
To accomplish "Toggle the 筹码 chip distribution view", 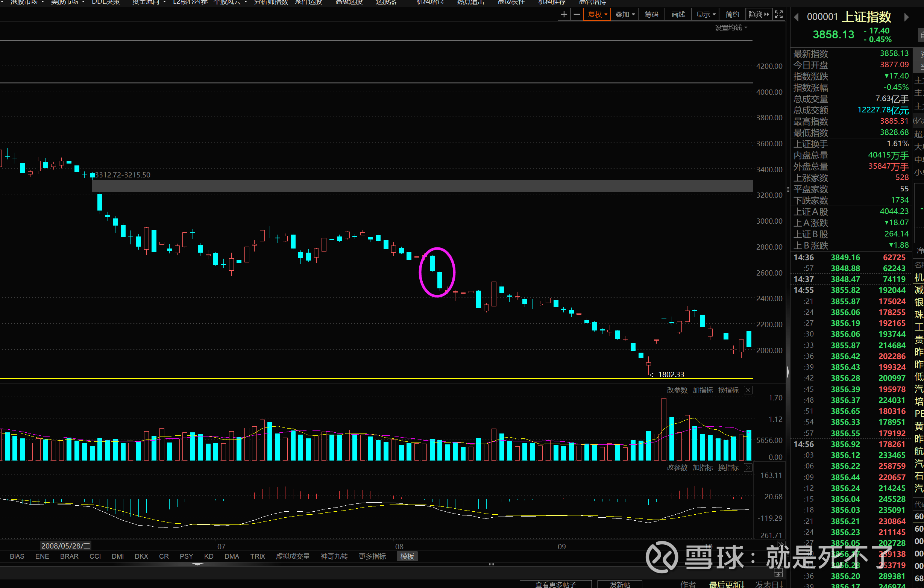I will (x=651, y=15).
